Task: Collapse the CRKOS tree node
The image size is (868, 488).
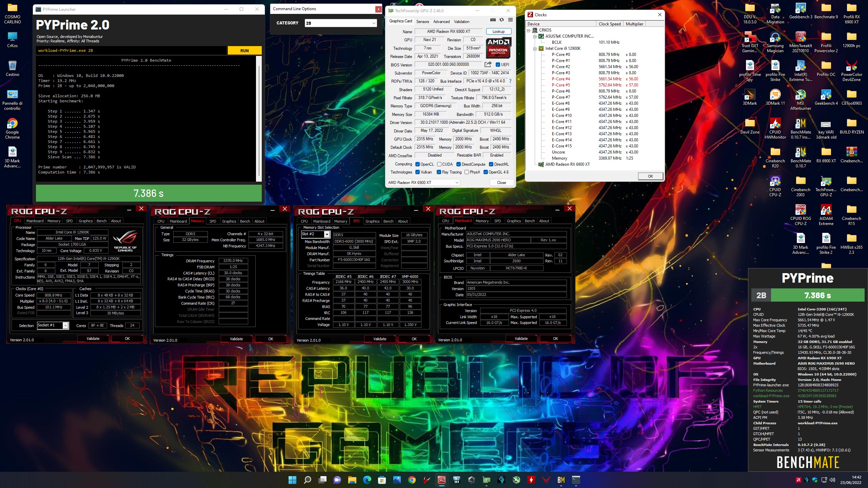Action: [529, 30]
